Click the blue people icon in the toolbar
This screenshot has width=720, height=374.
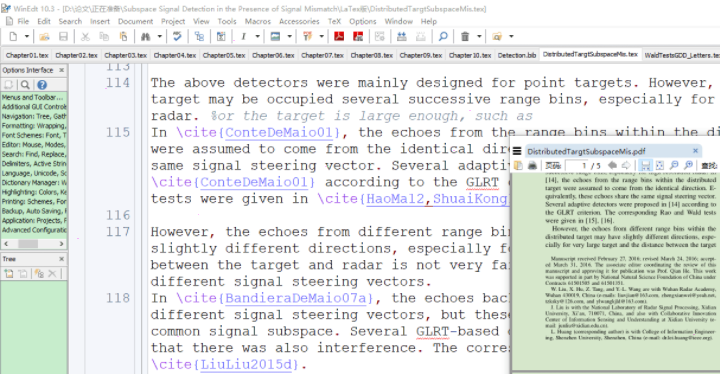pos(401,36)
